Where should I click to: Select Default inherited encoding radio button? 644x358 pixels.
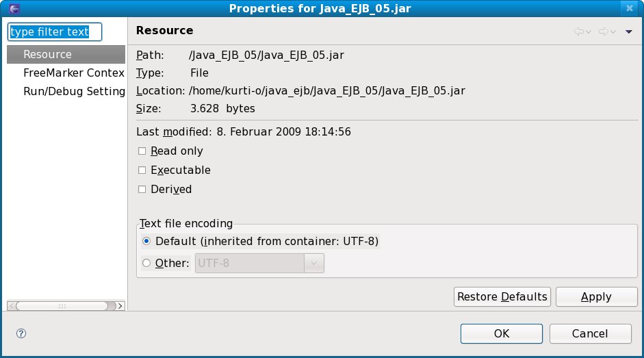pyautogui.click(x=146, y=242)
